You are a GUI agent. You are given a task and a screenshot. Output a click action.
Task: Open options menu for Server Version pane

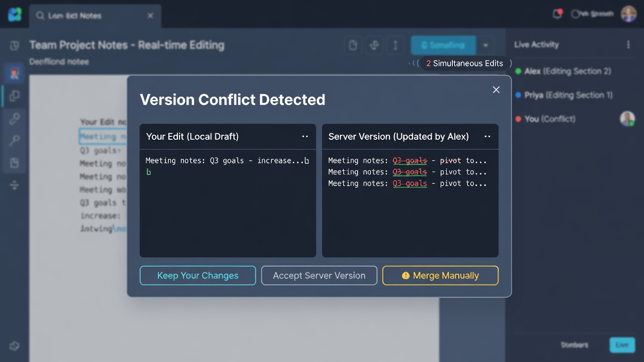click(487, 137)
